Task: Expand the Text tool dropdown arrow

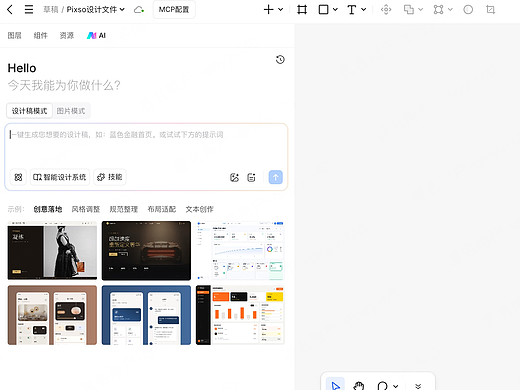Action: [x=364, y=9]
